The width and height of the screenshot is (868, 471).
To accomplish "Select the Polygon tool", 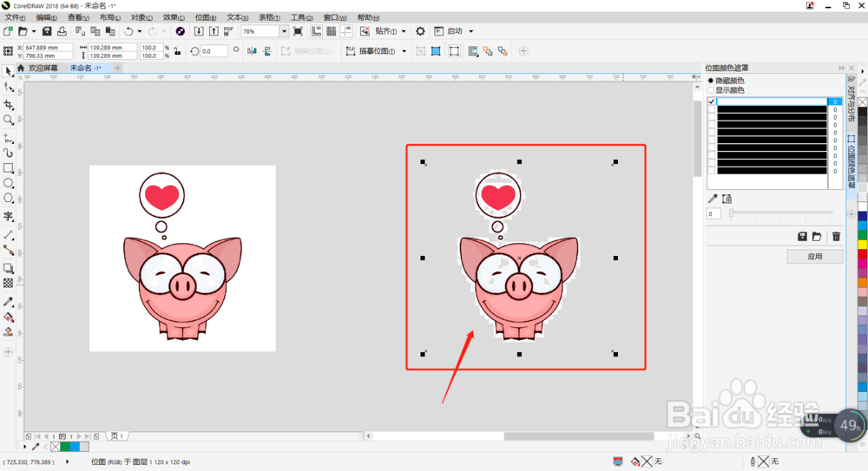I will pos(9,198).
